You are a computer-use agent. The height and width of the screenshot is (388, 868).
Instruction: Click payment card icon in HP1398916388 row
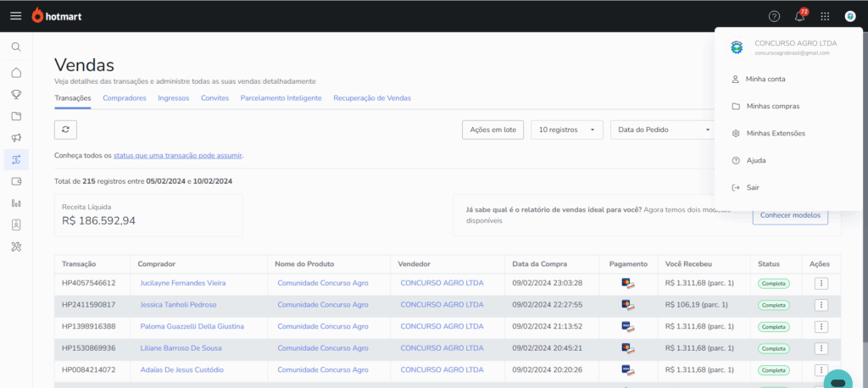628,326
